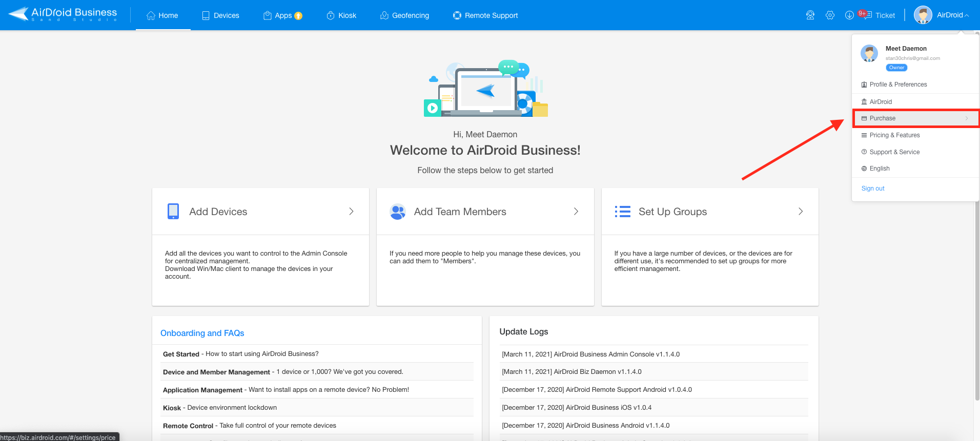The height and width of the screenshot is (441, 980).
Task: Click the Remote Support lifebuoy icon
Action: tap(457, 15)
